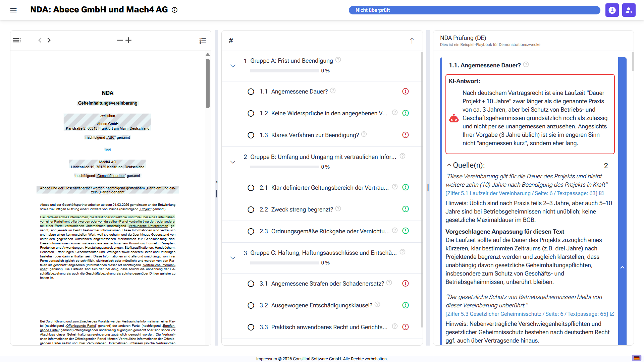Open the green status icon for 2.2 Zweck streng begrenzt
This screenshot has height=362, width=644.
pyautogui.click(x=405, y=209)
